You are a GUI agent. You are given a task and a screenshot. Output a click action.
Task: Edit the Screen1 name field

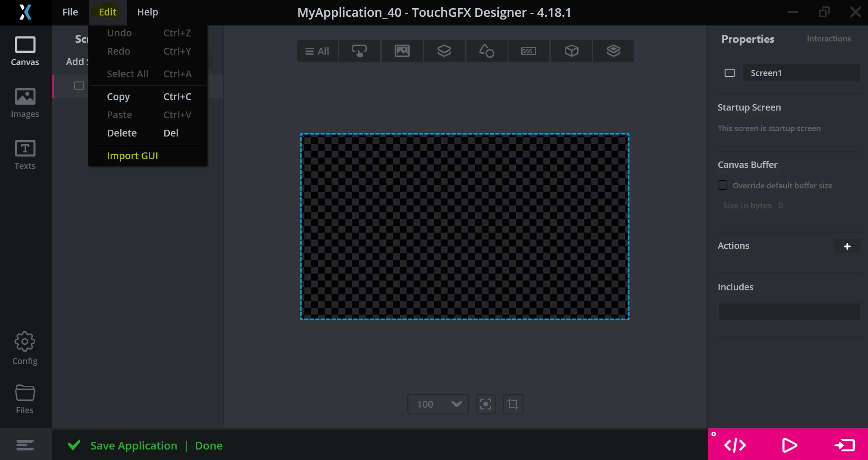coord(802,73)
